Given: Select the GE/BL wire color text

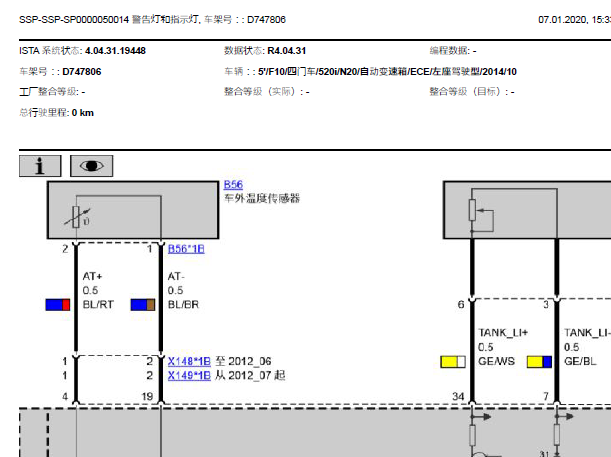Looking at the screenshot, I should click(x=580, y=361).
